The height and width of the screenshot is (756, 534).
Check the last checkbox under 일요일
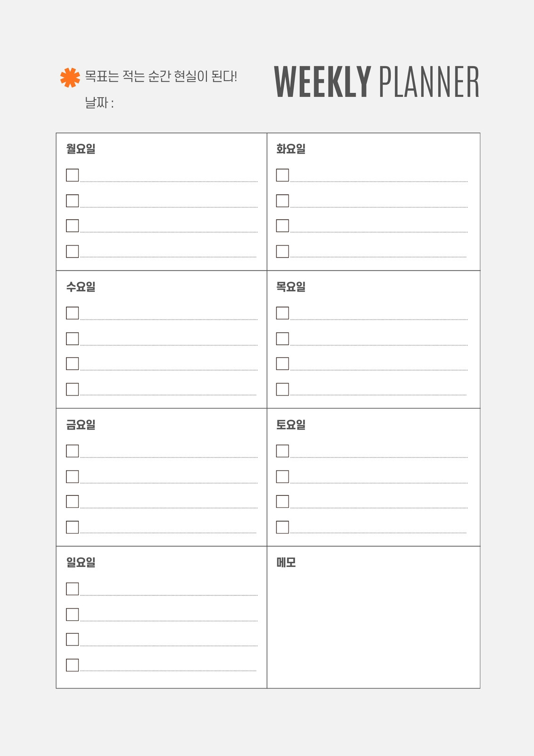72,665
